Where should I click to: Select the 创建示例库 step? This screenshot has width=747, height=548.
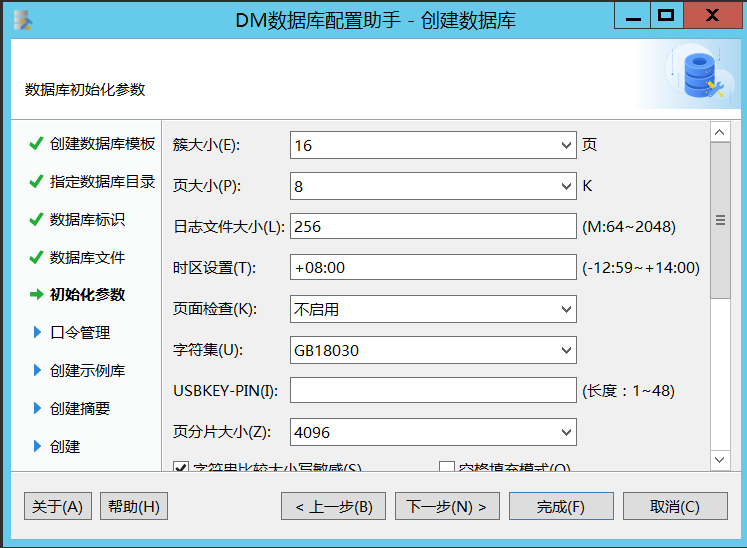(87, 370)
